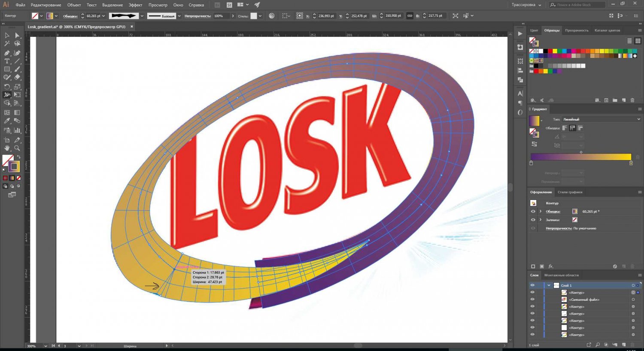Screen dimensions: 644x351
Task: Open the Эффект menu
Action: tap(135, 5)
